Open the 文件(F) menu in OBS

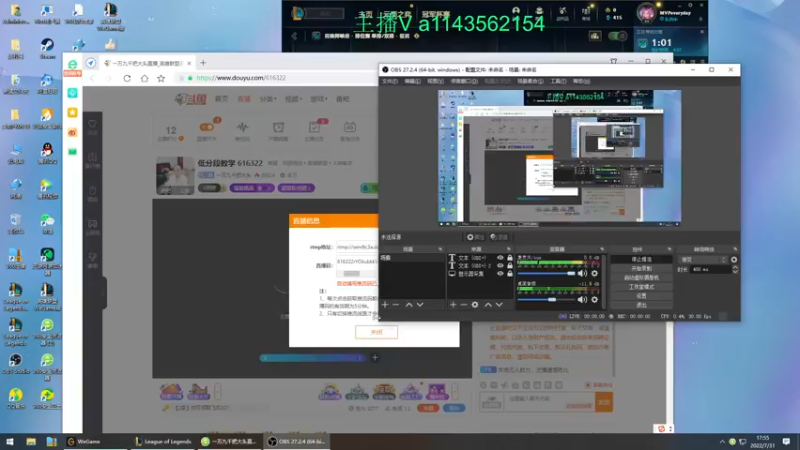click(390, 81)
